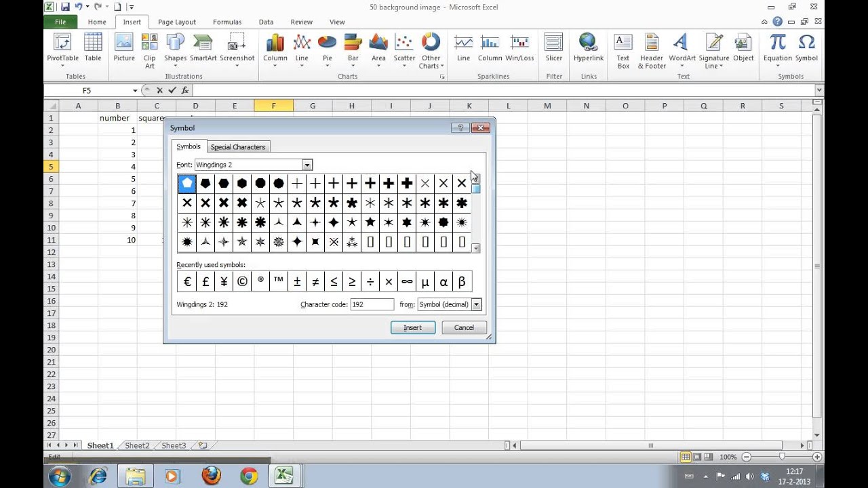Open the Special Characters tab in dialog
868x488 pixels.
[x=238, y=146]
